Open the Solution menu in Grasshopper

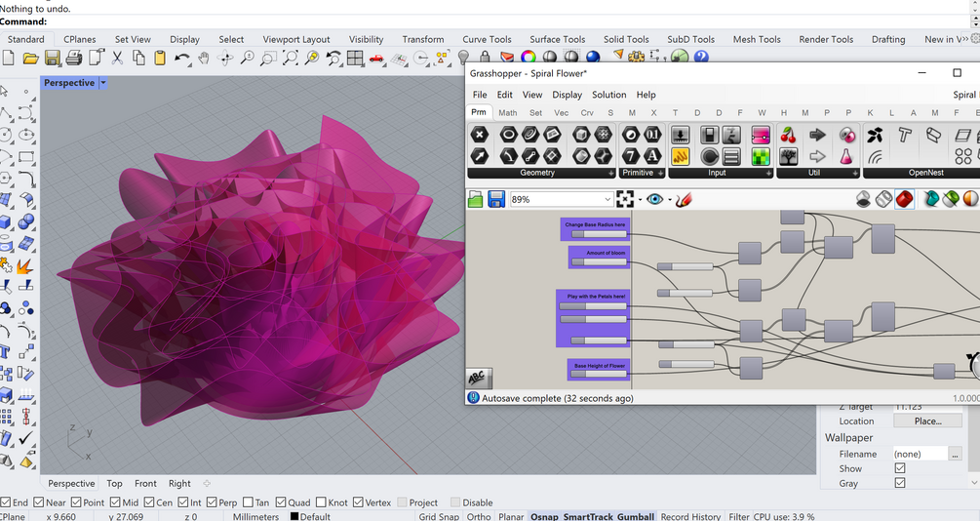pyautogui.click(x=608, y=95)
